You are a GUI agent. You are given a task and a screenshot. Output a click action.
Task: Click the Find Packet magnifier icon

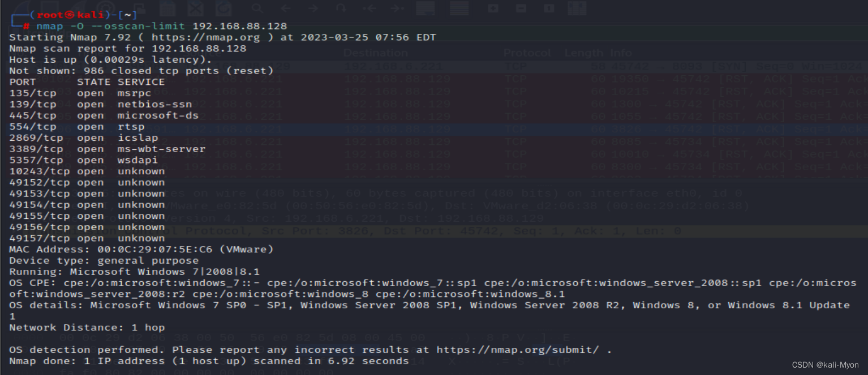click(258, 8)
